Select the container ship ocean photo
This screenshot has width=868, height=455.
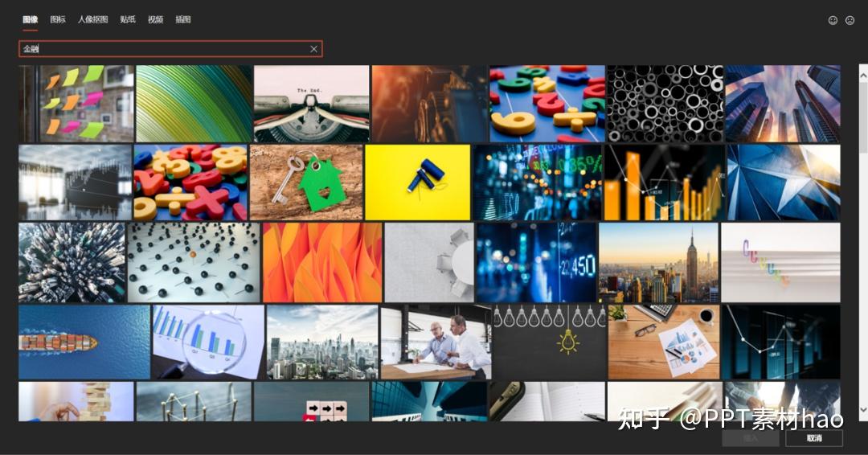pos(84,342)
